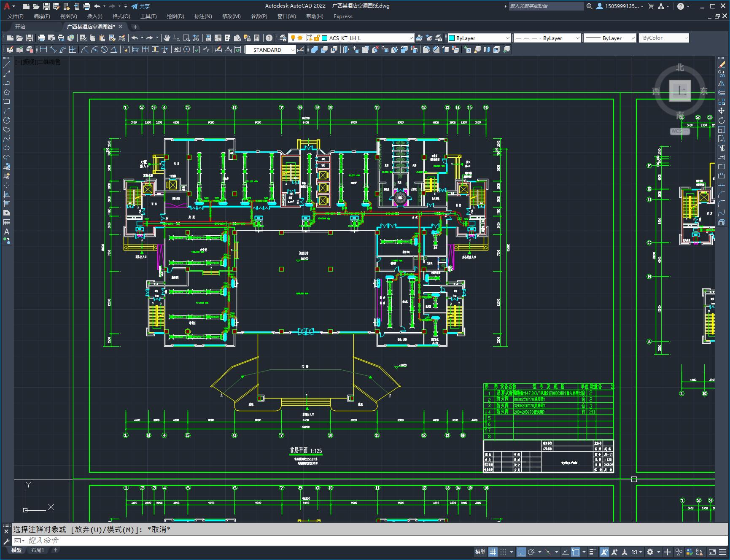
Task: Toggle snap mode in status bar
Action: coord(503,552)
